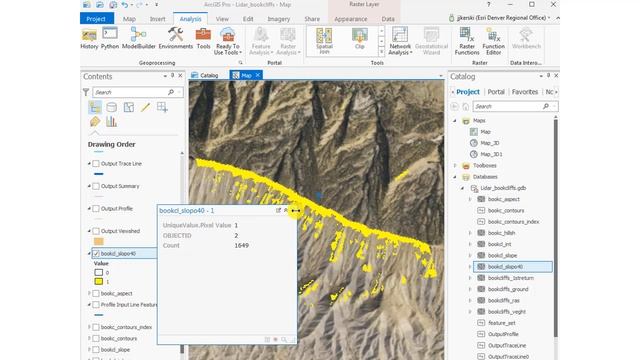The height and width of the screenshot is (360, 640).
Task: List by Data Source in Contents
Action: click(111, 107)
